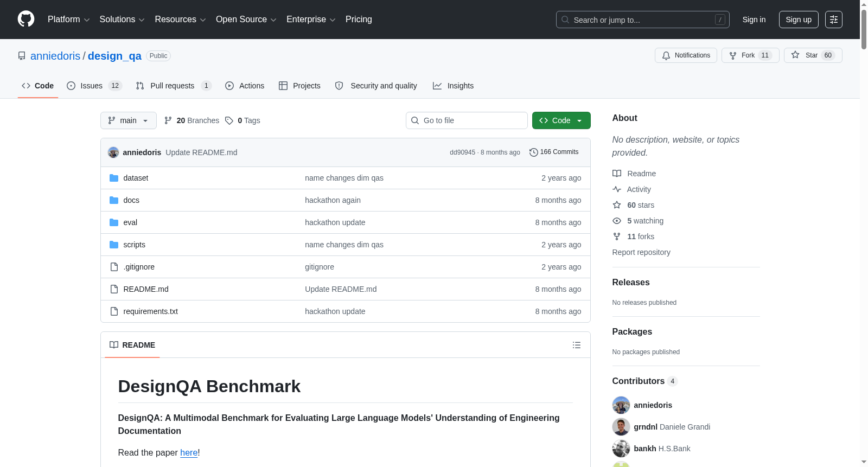This screenshot has width=868, height=467.
Task: Open the green Code dropdown button
Action: click(561, 120)
